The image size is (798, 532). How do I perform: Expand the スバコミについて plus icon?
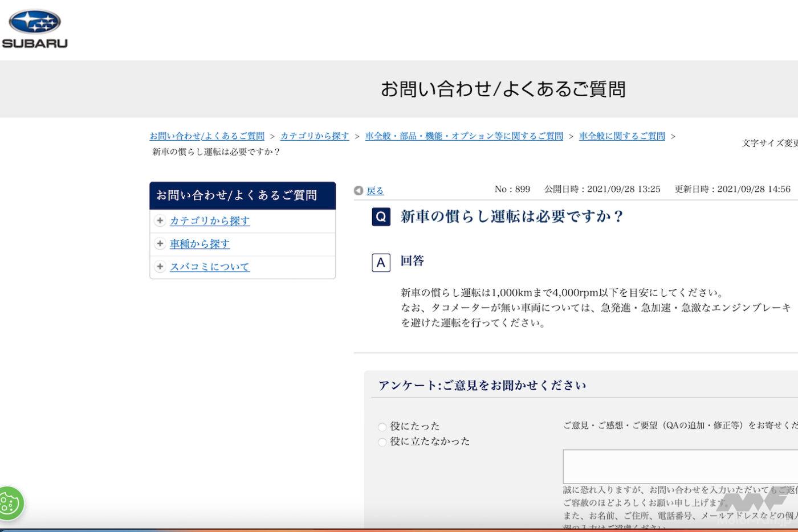(x=160, y=267)
